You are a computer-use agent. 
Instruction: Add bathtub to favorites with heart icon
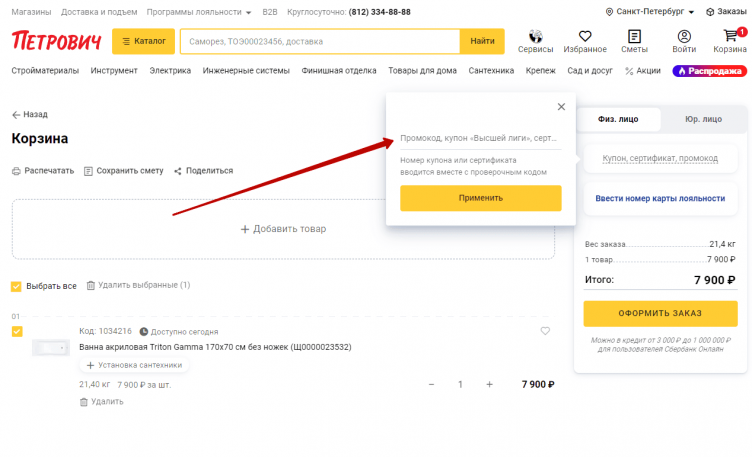545,331
